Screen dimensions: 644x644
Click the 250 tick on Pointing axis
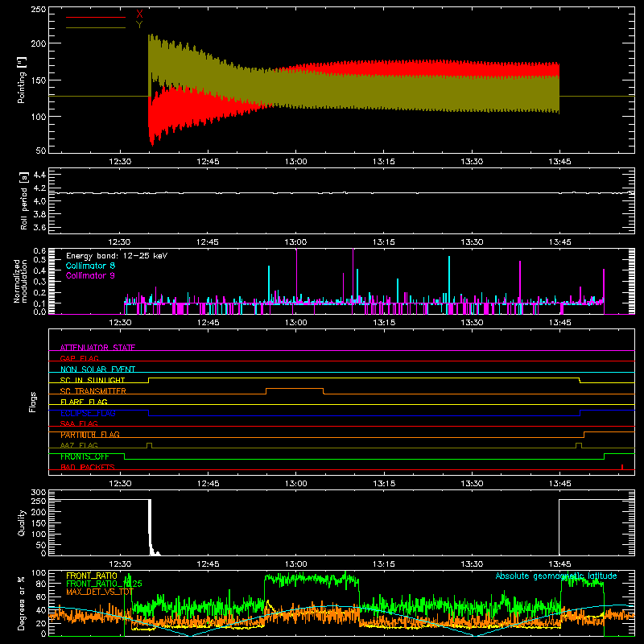pos(39,9)
